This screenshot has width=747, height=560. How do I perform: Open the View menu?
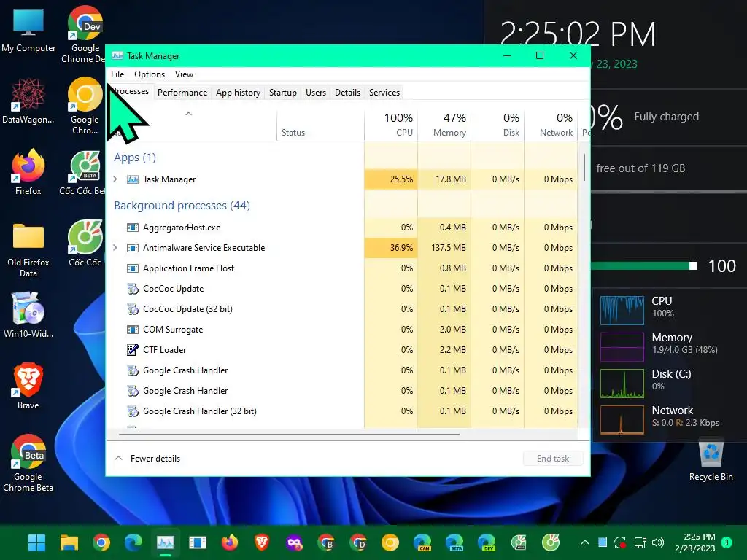[x=184, y=74]
